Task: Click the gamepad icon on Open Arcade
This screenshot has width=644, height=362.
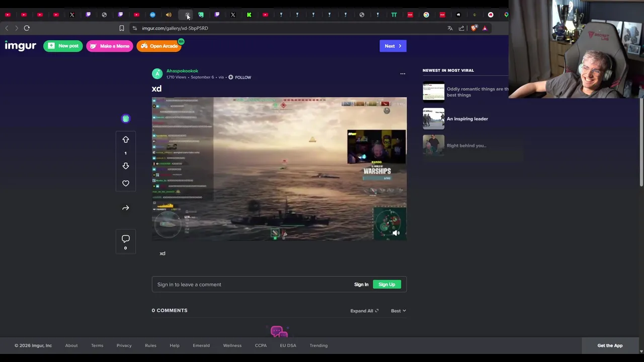Action: pos(144,46)
